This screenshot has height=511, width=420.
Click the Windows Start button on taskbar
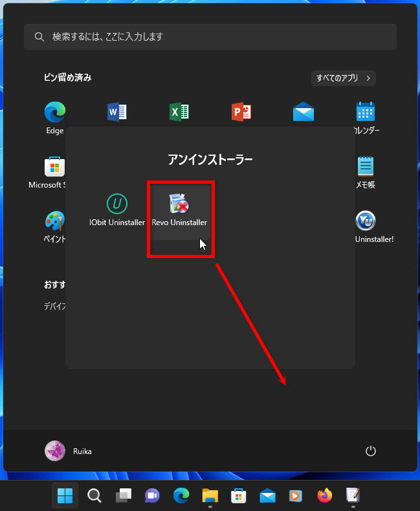pyautogui.click(x=65, y=495)
